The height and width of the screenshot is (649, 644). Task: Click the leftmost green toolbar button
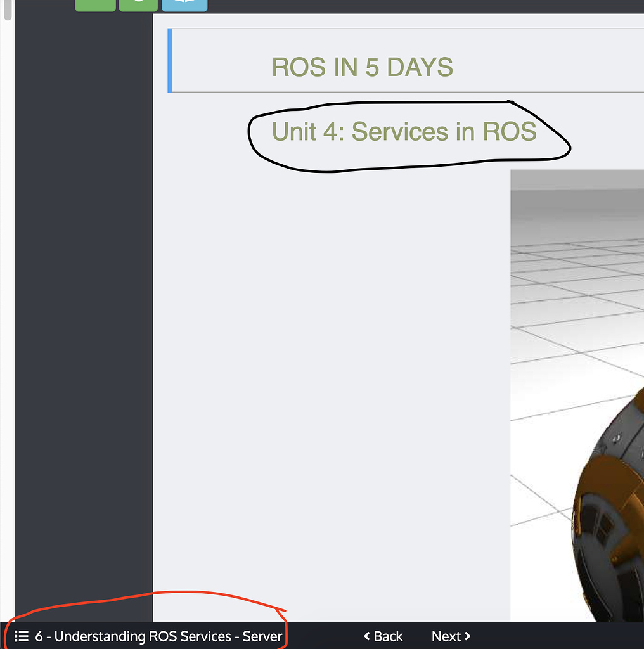pos(95,5)
